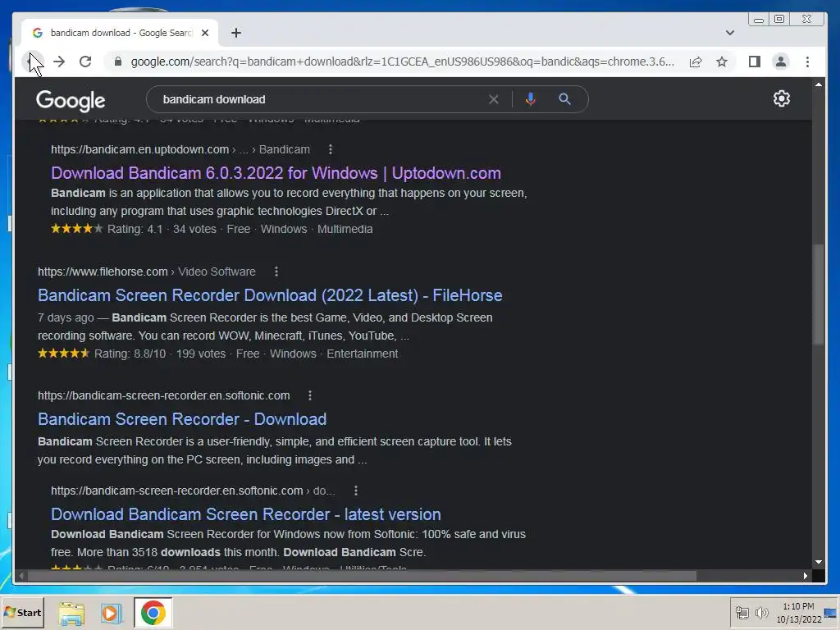Viewport: 840px width, 630px height.
Task: Click the vertical scrollbar down arrow
Action: point(819,562)
